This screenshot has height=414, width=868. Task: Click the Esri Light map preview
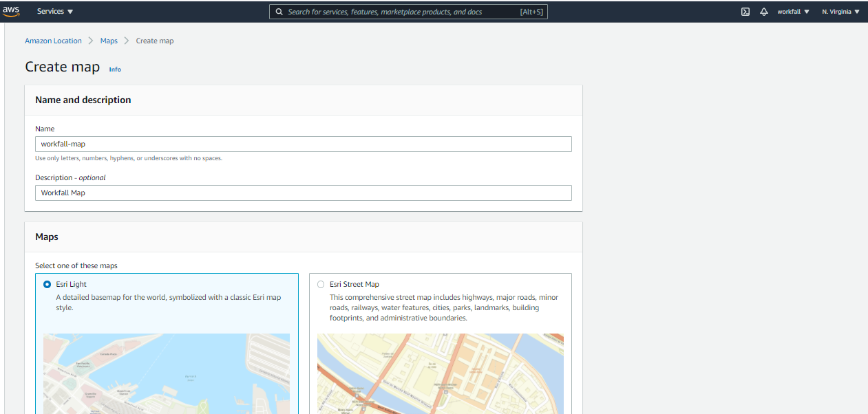[x=167, y=373]
